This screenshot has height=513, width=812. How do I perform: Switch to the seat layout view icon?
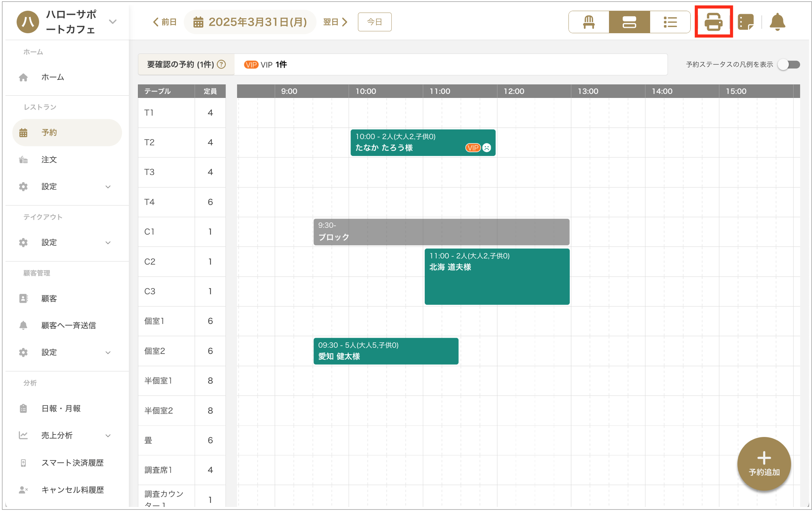(x=588, y=22)
